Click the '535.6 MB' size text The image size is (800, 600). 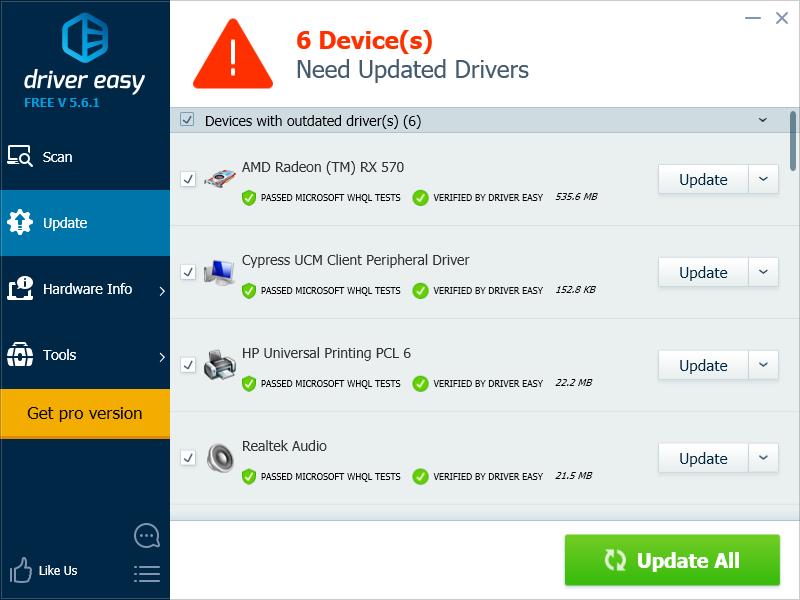[576, 196]
